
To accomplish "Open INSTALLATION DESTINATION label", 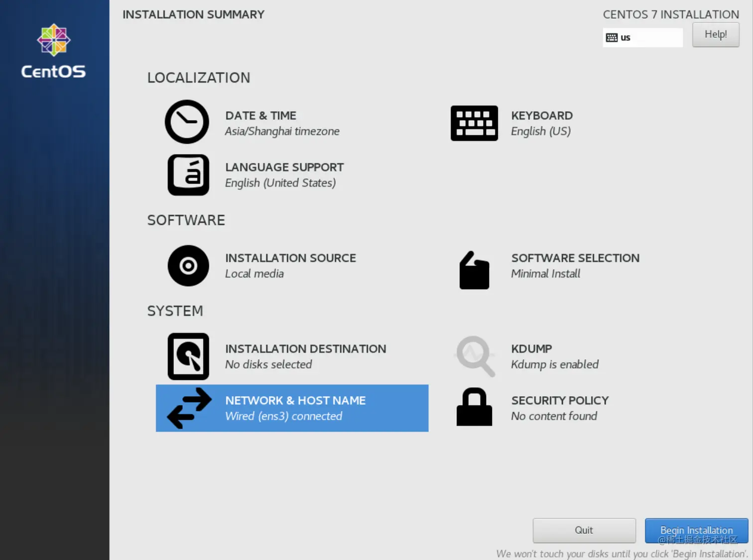I will tap(305, 348).
